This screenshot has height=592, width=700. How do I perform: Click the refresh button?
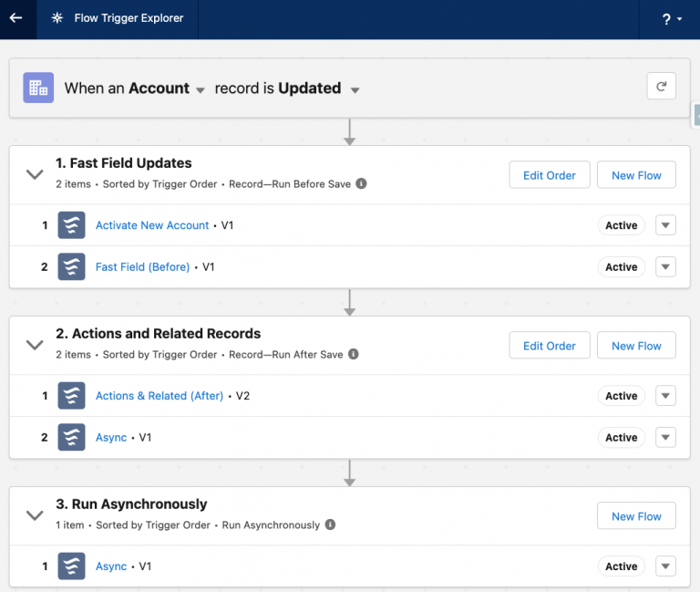[661, 86]
